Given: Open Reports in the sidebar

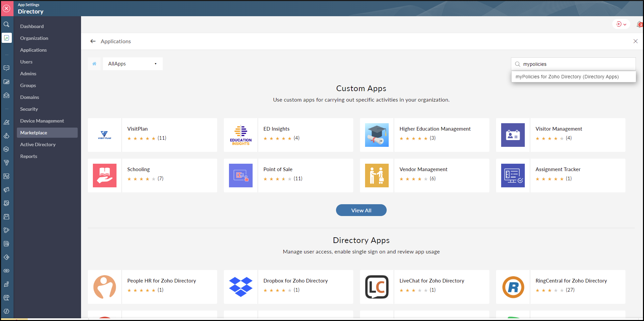Looking at the screenshot, I should [x=29, y=156].
